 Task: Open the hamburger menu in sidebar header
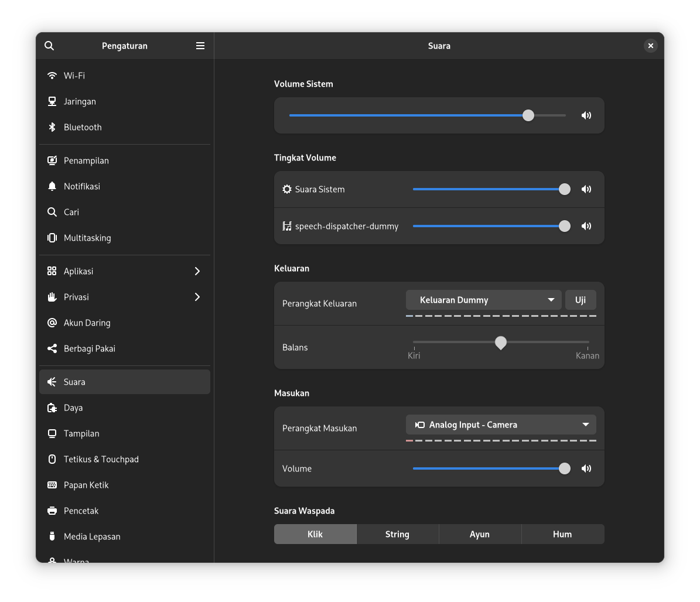[x=200, y=46]
